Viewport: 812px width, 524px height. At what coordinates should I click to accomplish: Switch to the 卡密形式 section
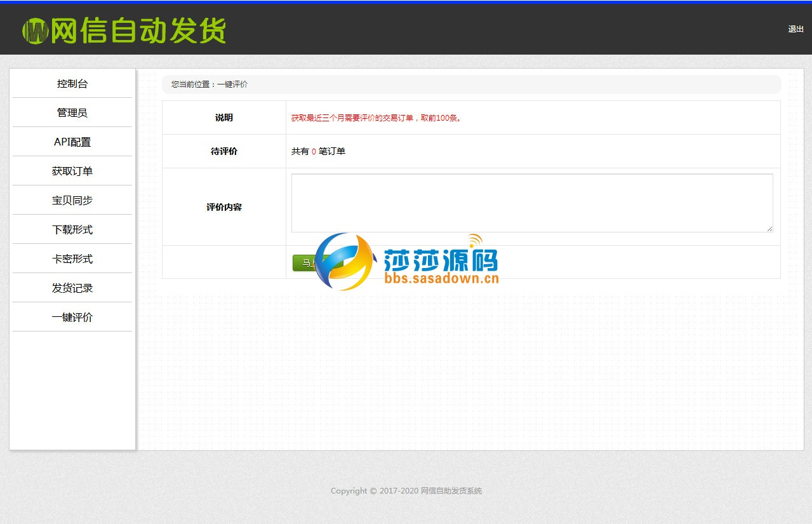pos(72,259)
